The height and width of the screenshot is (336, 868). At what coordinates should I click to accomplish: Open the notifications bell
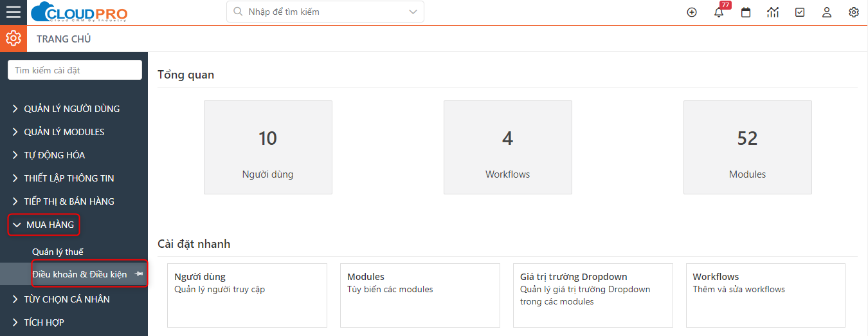(x=719, y=12)
